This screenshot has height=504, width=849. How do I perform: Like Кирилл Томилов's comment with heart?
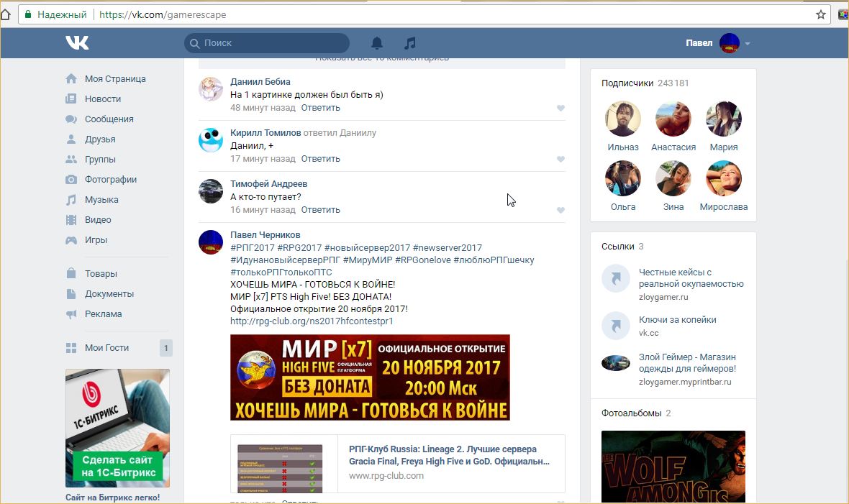tap(560, 159)
